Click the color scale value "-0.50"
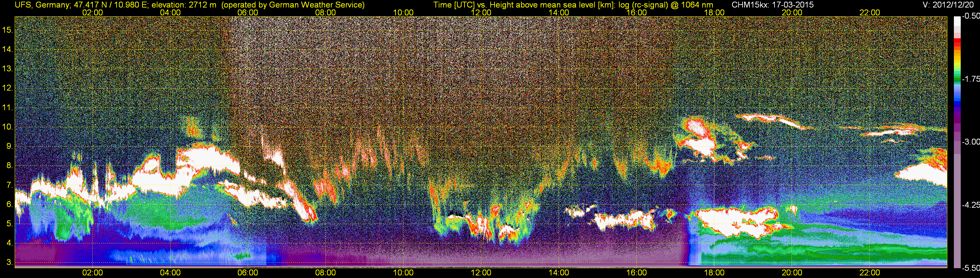The height and width of the screenshot is (278, 980). pos(971,16)
